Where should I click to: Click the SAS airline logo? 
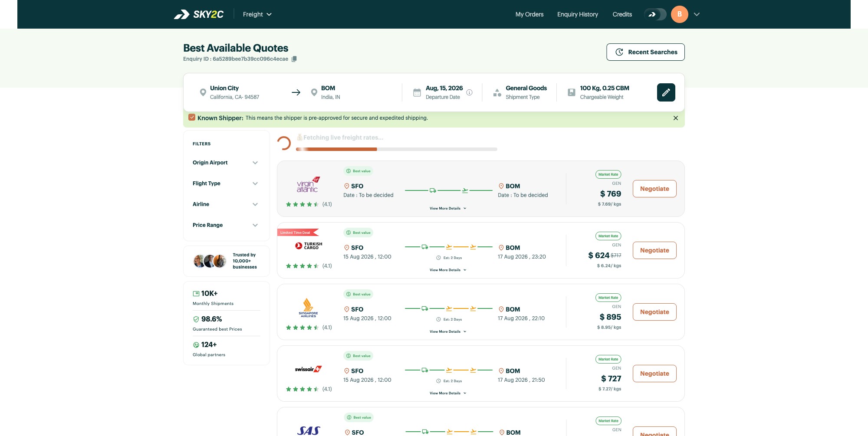[x=309, y=430]
